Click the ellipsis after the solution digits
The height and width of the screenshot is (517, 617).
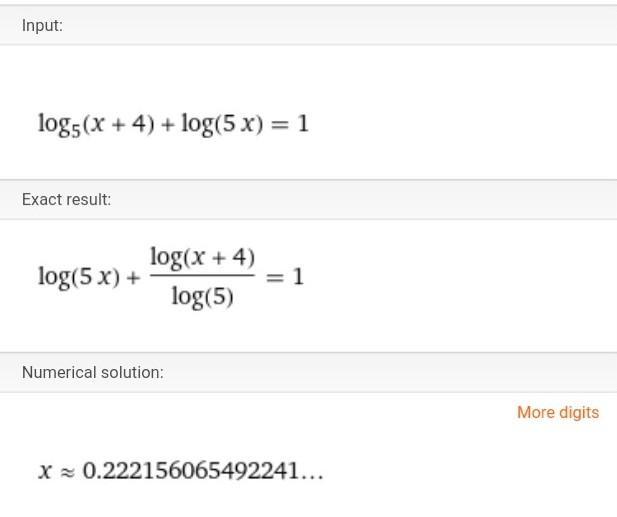click(312, 477)
